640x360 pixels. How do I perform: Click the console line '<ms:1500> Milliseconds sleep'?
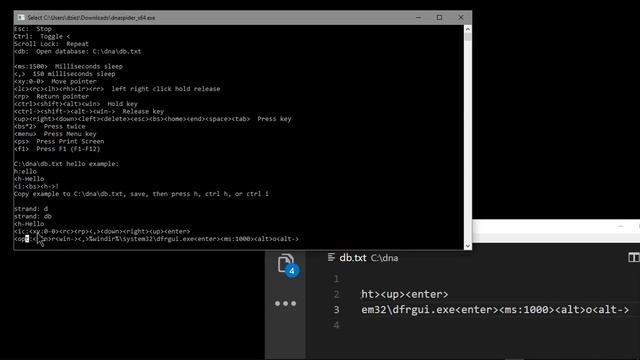click(x=68, y=66)
